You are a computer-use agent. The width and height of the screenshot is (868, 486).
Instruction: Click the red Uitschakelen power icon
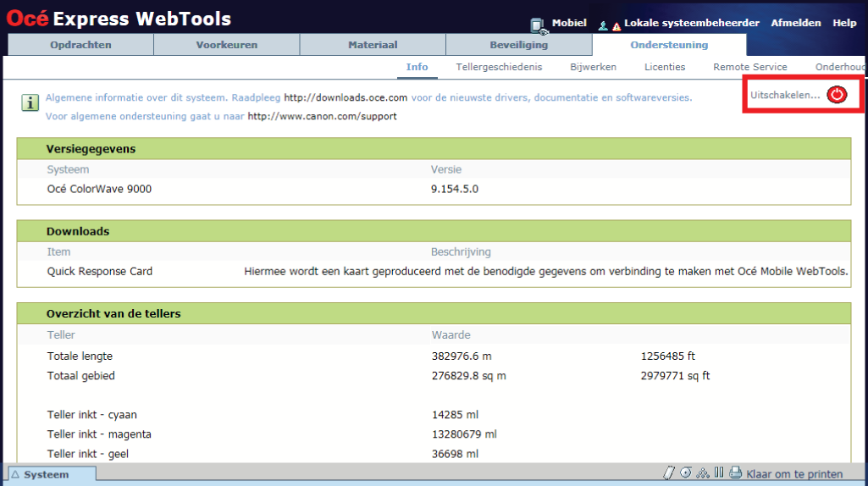tap(837, 95)
